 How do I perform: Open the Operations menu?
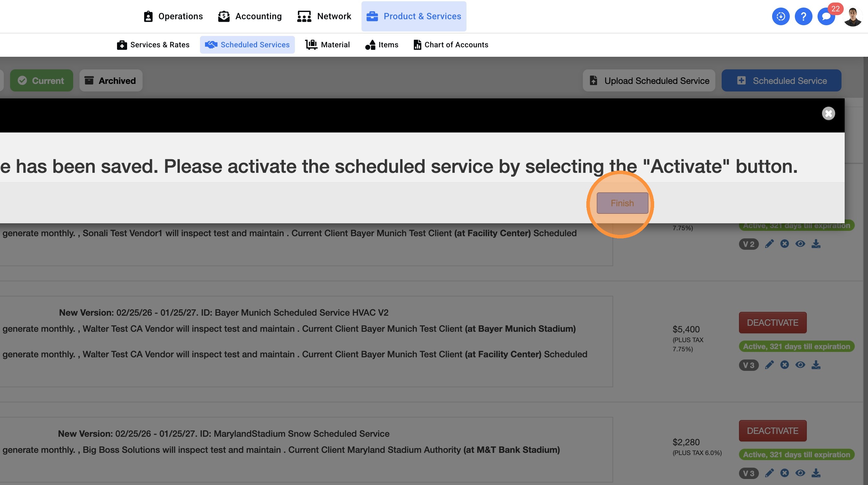pyautogui.click(x=173, y=16)
